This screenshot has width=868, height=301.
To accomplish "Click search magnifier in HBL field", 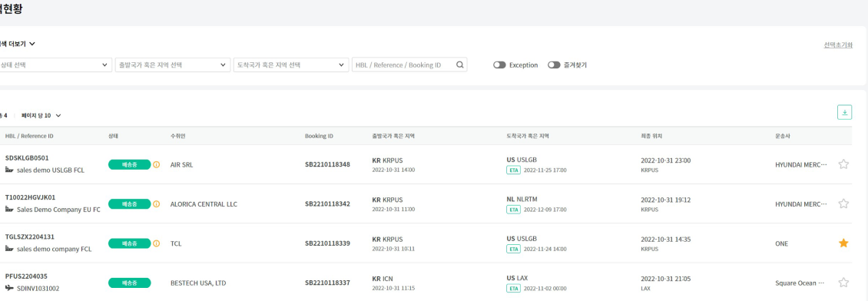I will 459,64.
